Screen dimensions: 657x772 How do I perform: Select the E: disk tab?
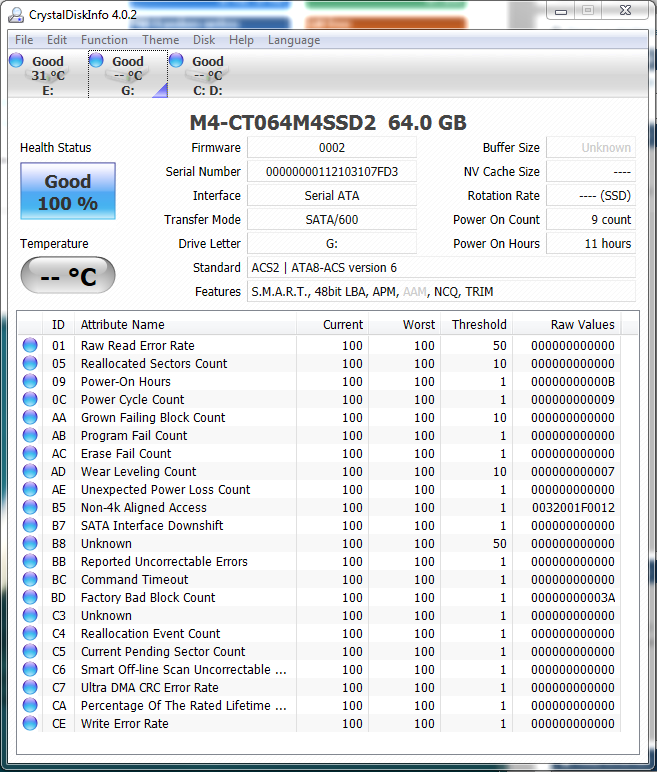coord(48,74)
